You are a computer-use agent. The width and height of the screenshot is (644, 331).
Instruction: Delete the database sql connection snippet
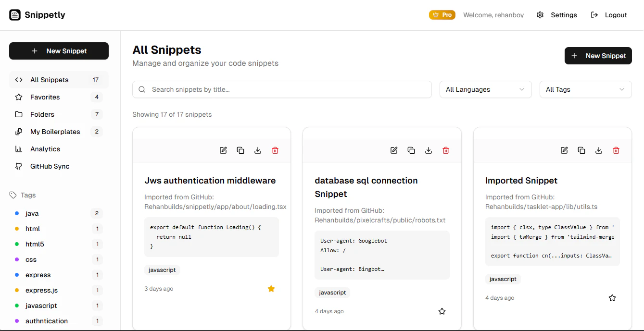(445, 150)
